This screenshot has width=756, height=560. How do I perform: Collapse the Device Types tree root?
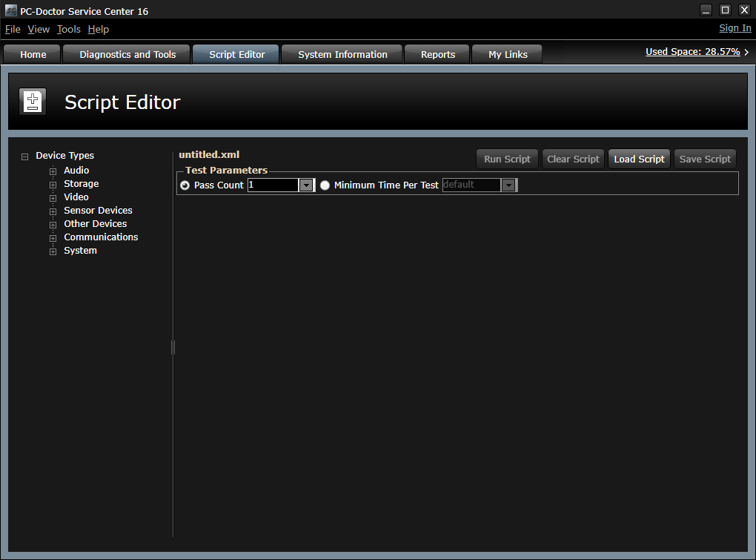click(x=24, y=157)
